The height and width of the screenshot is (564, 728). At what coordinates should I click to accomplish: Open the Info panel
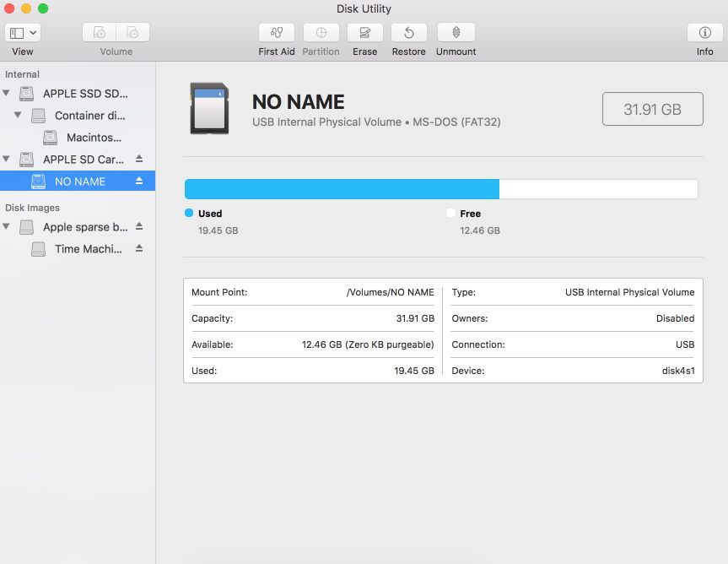point(704,33)
